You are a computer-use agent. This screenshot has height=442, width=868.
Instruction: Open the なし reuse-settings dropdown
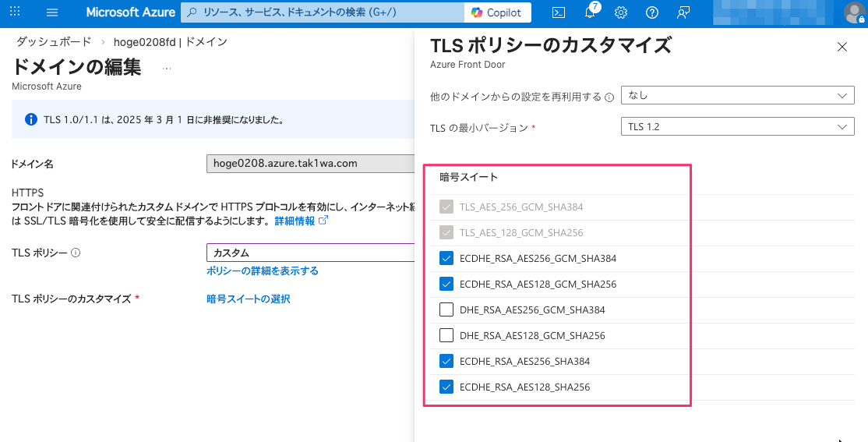(737, 95)
